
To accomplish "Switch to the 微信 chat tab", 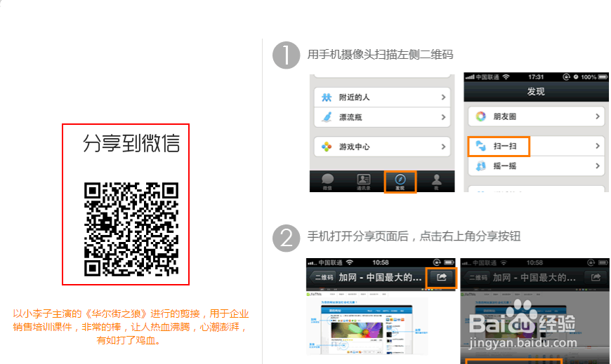I will [x=327, y=182].
